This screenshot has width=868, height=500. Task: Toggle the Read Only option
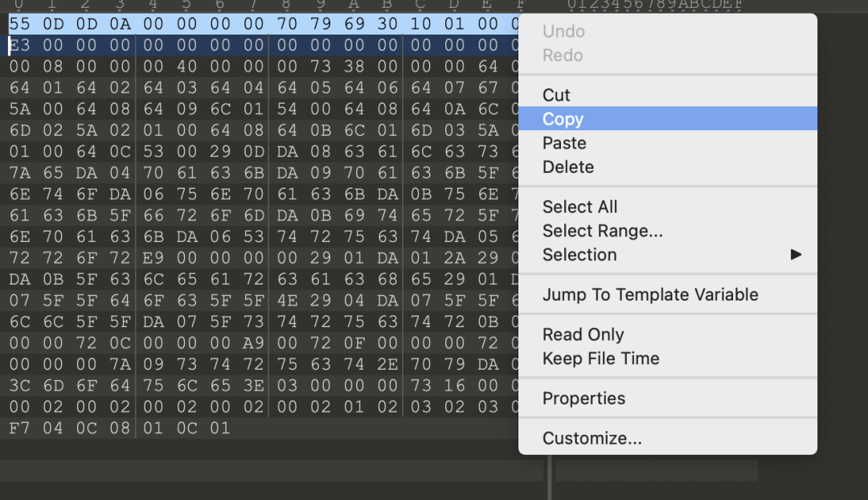583,334
